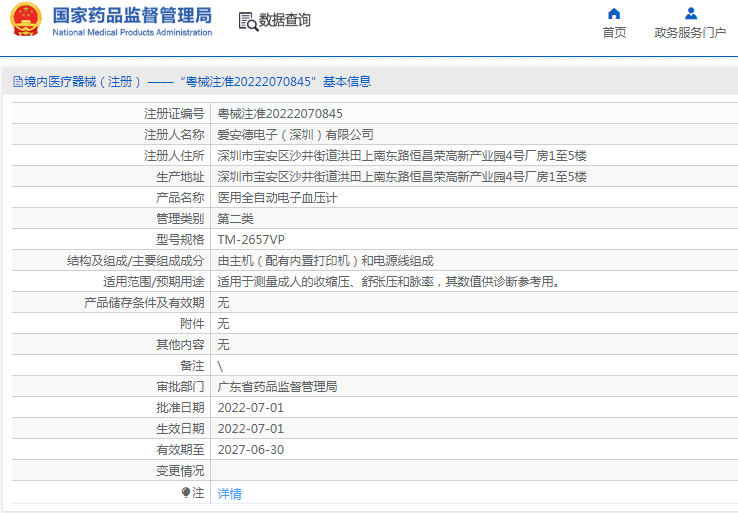Click the 境内医疗器械（注册） page heading
The image size is (738, 513).
tap(192, 82)
